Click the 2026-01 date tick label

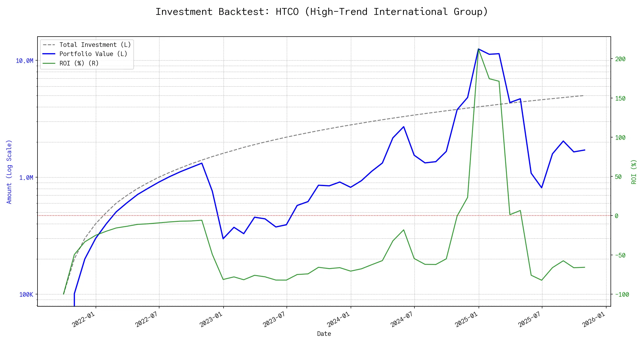[x=594, y=320]
